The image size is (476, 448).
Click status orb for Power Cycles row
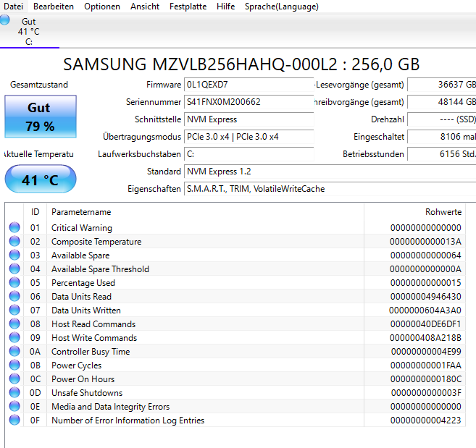14,365
